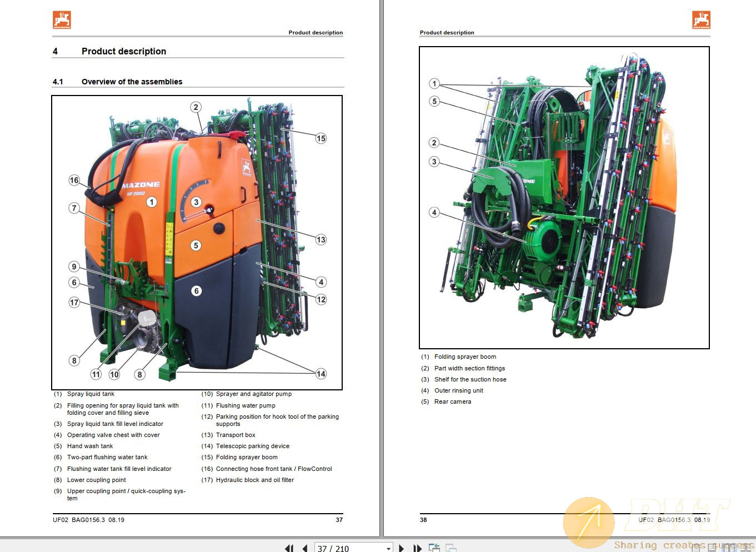
Task: Go to the next page
Action: [x=402, y=548]
